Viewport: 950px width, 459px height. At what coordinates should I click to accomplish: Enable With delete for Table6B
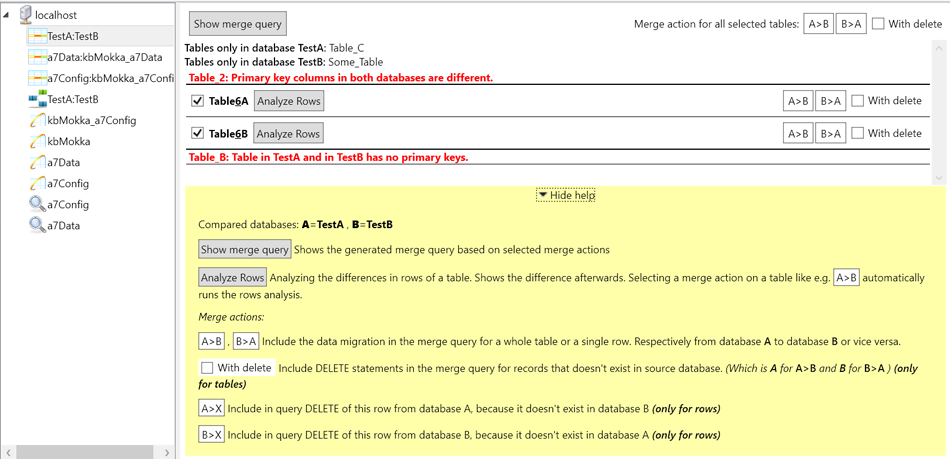857,133
